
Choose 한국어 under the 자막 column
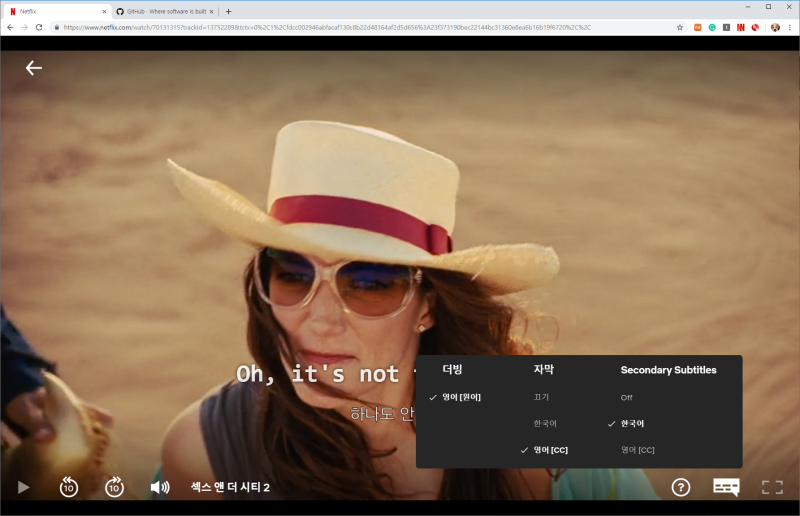[x=545, y=424]
